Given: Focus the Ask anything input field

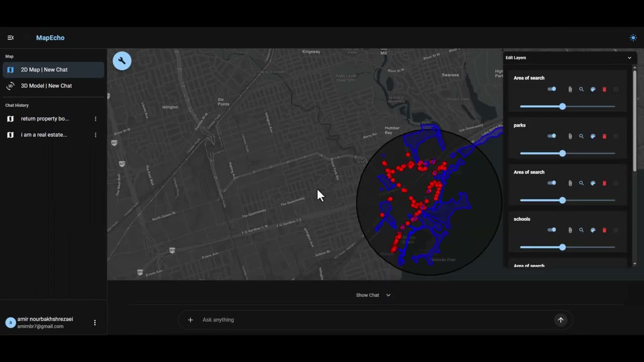Looking at the screenshot, I should click(x=375, y=320).
